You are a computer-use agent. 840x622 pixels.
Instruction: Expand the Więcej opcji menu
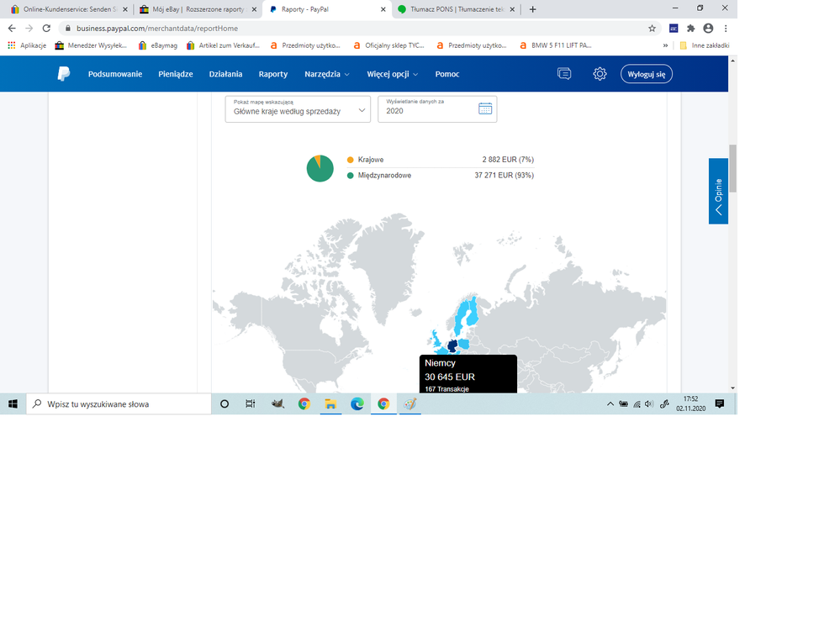click(x=392, y=74)
